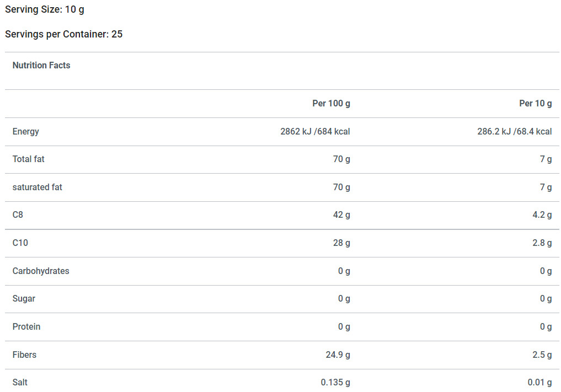
Task: Click the Sugar row label
Action: (24, 299)
